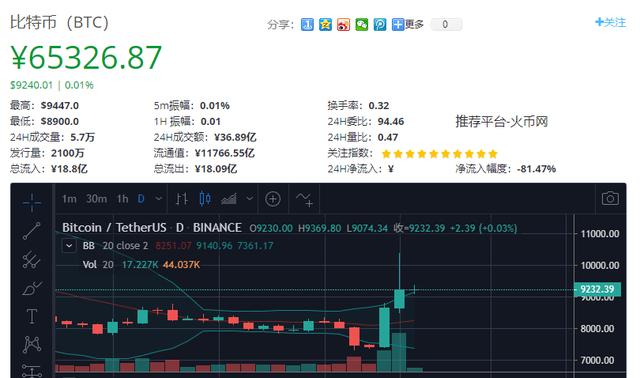640x378 pixels.
Task: Select the pattern drawing tool
Action: pos(32,345)
